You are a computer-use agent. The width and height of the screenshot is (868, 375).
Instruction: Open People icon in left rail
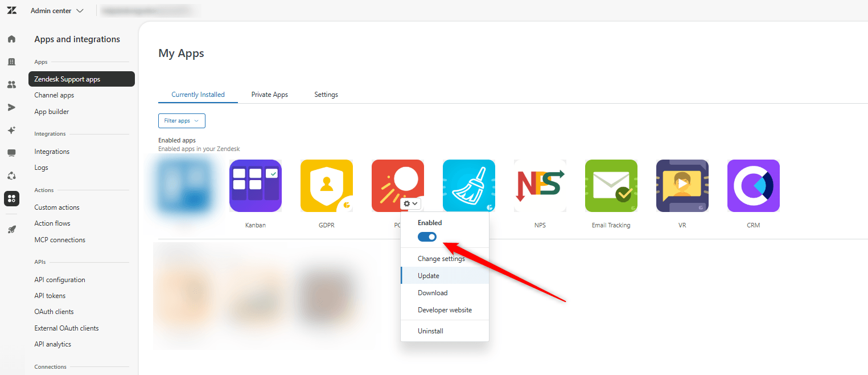[x=11, y=84]
